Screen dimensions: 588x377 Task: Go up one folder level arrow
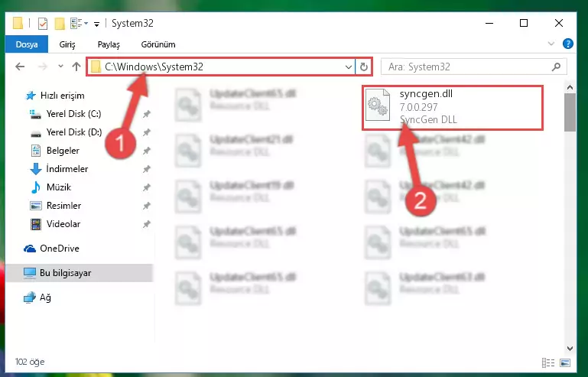coord(76,67)
